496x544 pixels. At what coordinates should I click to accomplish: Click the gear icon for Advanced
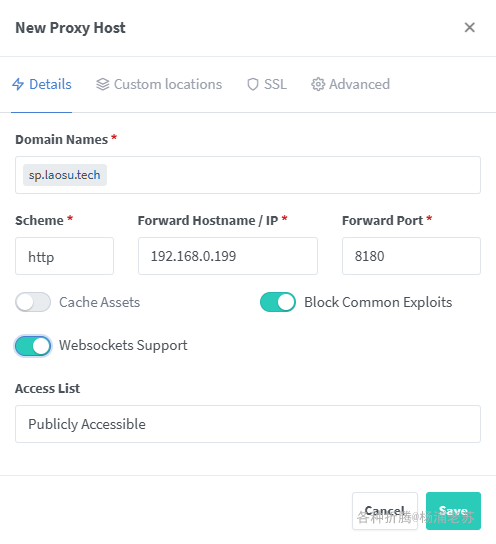pyautogui.click(x=318, y=84)
